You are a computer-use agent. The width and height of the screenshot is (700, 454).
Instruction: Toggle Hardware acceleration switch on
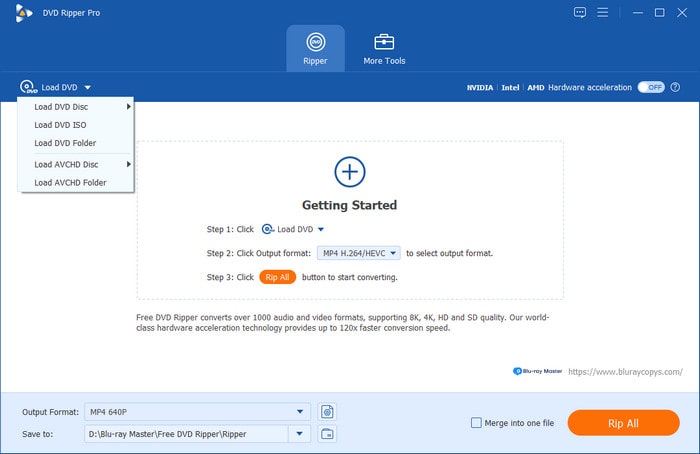pyautogui.click(x=651, y=87)
